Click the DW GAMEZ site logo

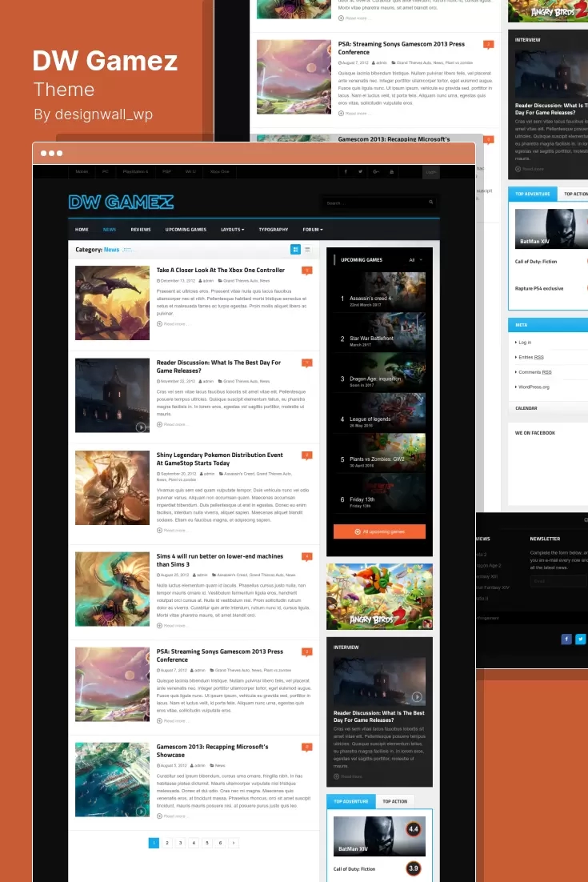coord(121,202)
